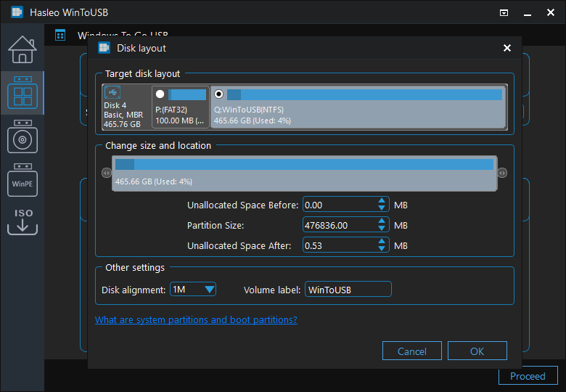Viewport: 566px width, 392px height.
Task: Select the P:(FAT32) partition radio button
Action: click(160, 94)
